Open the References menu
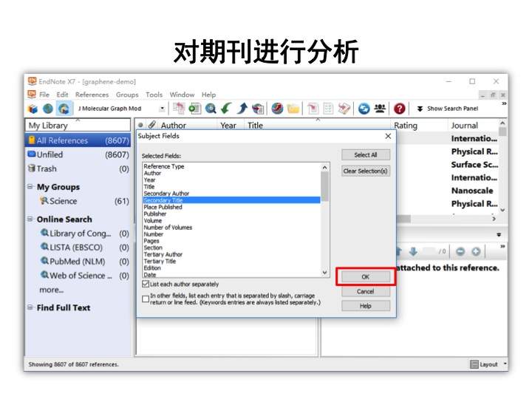 [x=92, y=95]
